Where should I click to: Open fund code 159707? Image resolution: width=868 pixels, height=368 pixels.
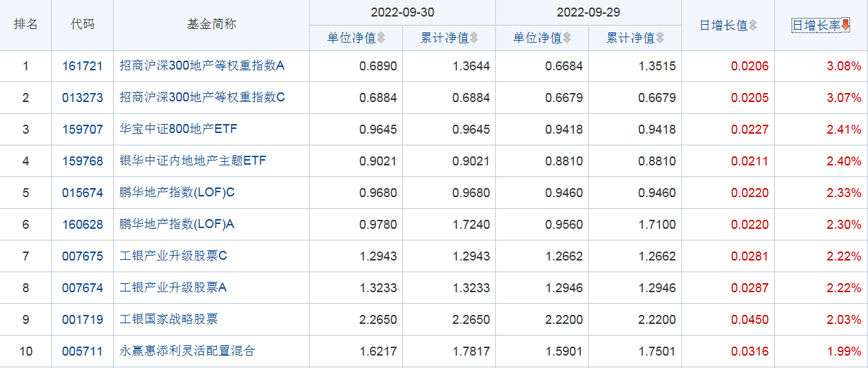click(82, 130)
